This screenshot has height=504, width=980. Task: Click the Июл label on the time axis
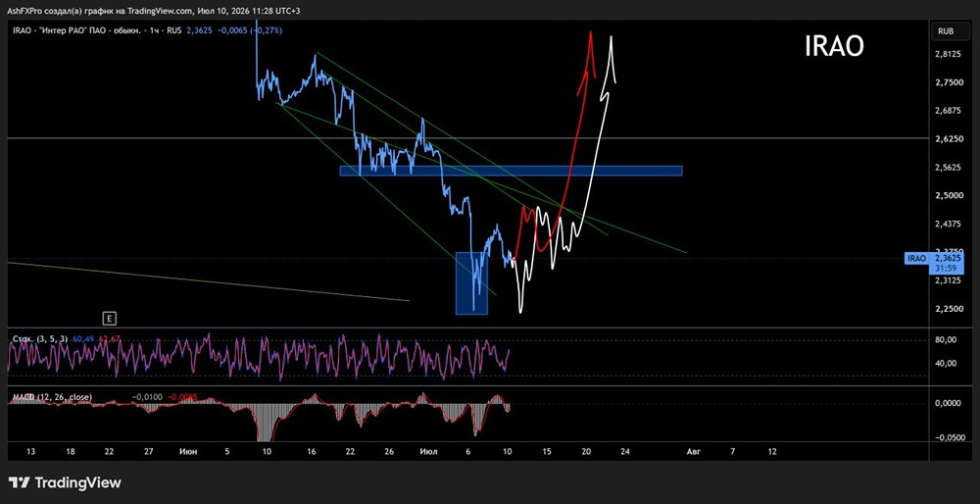428,451
